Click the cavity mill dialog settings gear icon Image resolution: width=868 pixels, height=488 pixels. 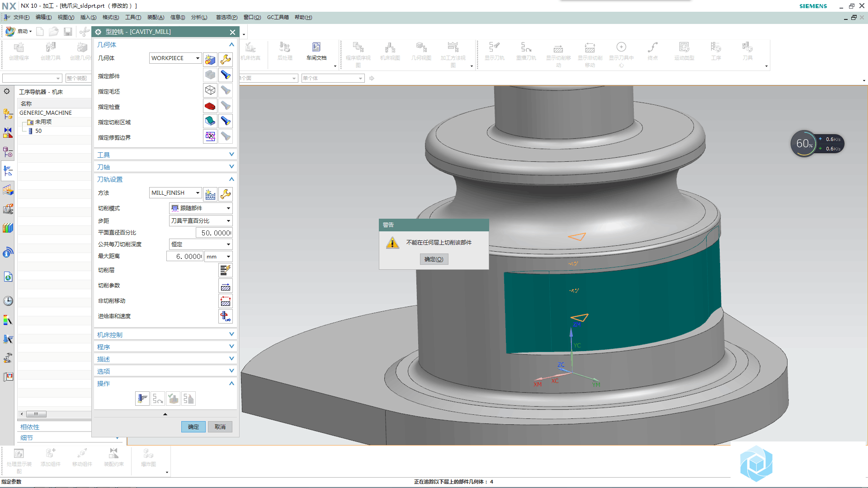point(98,32)
